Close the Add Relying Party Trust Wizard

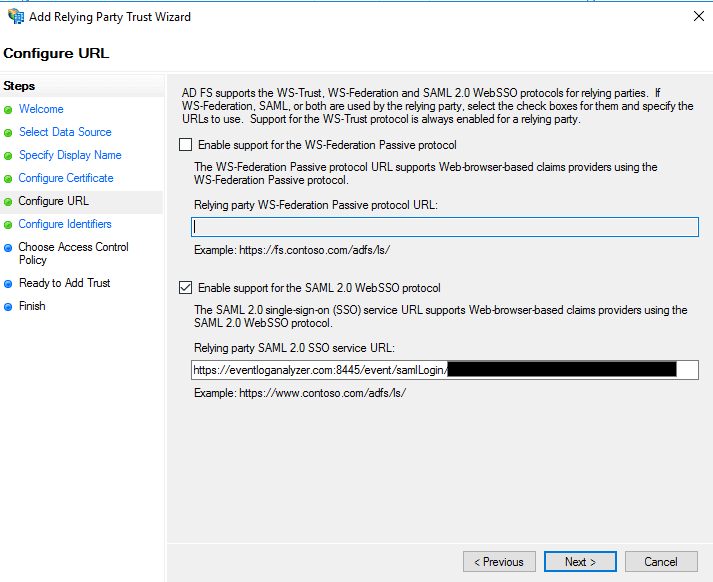699,16
